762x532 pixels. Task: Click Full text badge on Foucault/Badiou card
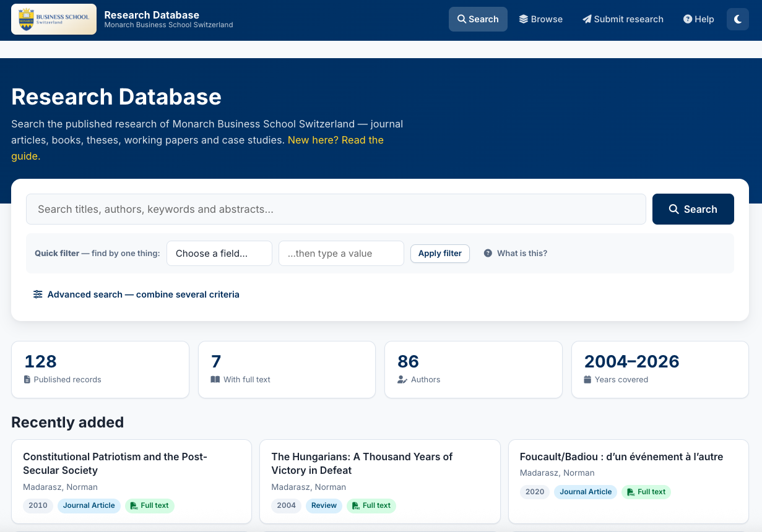pos(646,492)
